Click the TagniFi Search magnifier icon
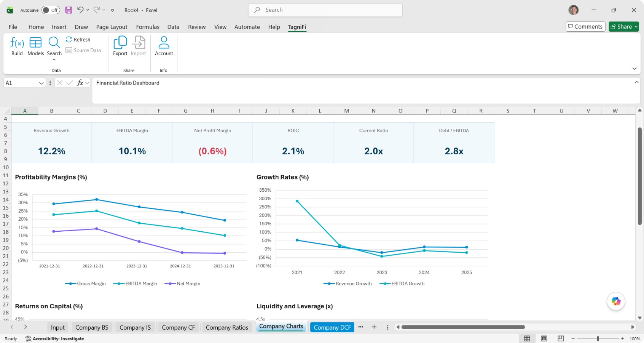 click(54, 42)
